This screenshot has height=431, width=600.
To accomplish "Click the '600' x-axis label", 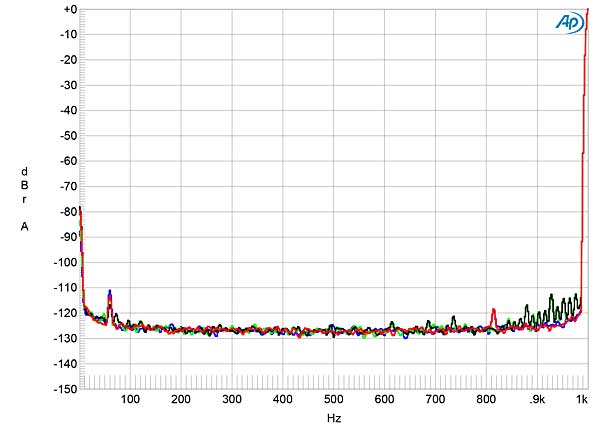I will [385, 399].
